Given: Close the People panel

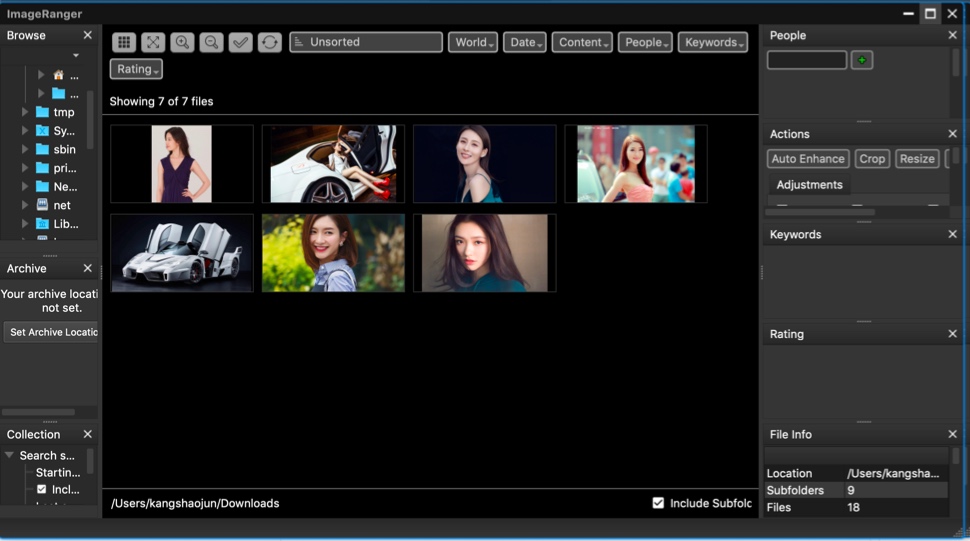Looking at the screenshot, I should click(952, 35).
